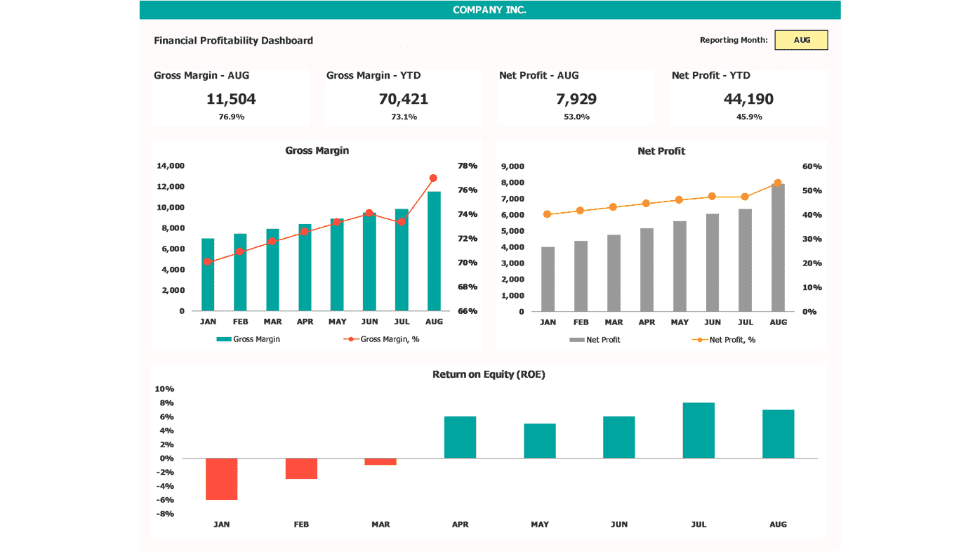Click the Return on Equity (ROE) chart title
Image resolution: width=980 pixels, height=552 pixels.
click(x=489, y=374)
